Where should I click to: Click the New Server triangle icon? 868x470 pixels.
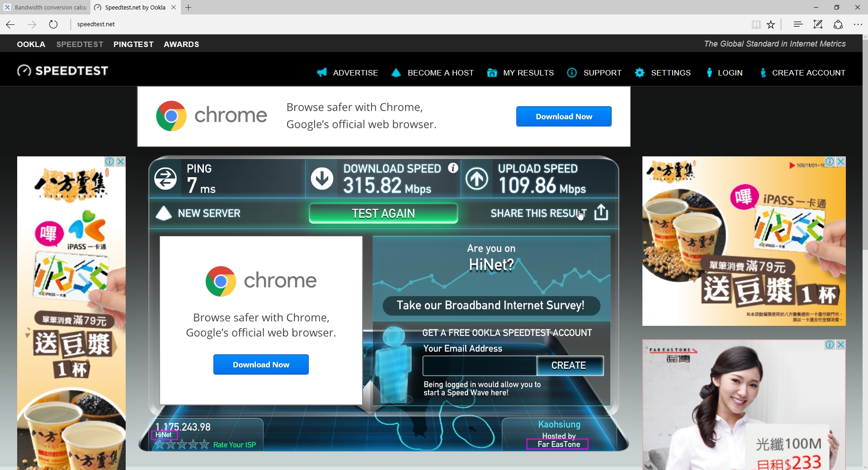(x=164, y=213)
